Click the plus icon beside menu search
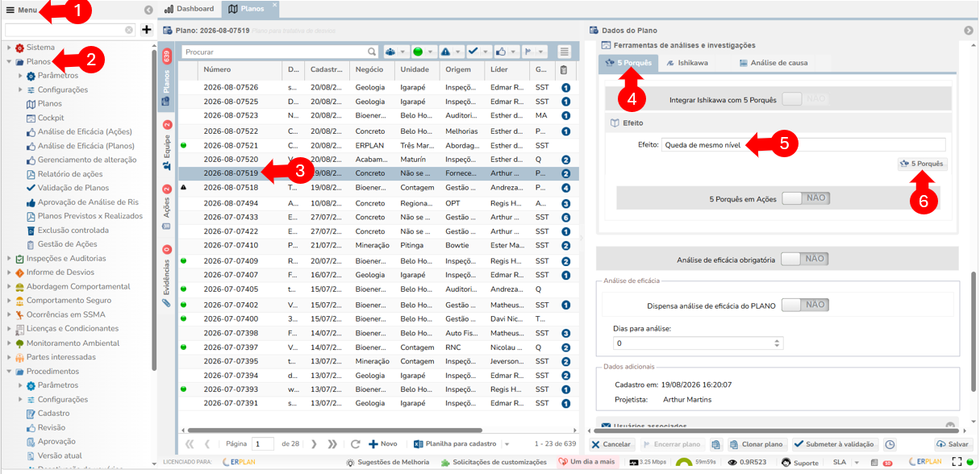 point(146,30)
